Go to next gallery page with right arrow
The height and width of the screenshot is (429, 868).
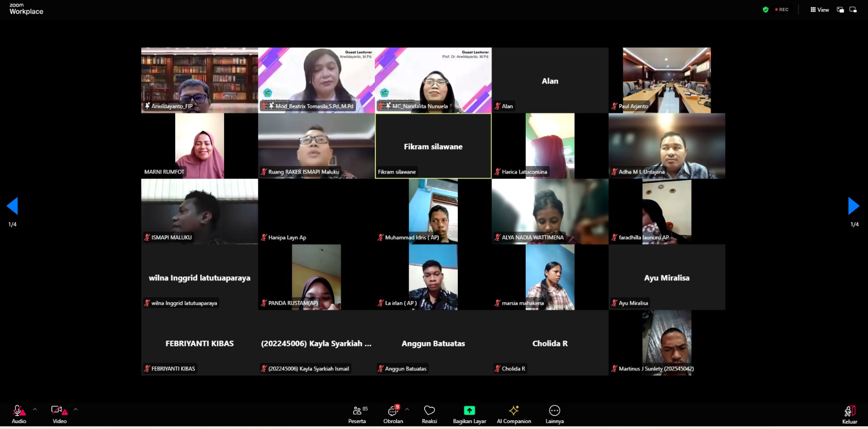(853, 206)
